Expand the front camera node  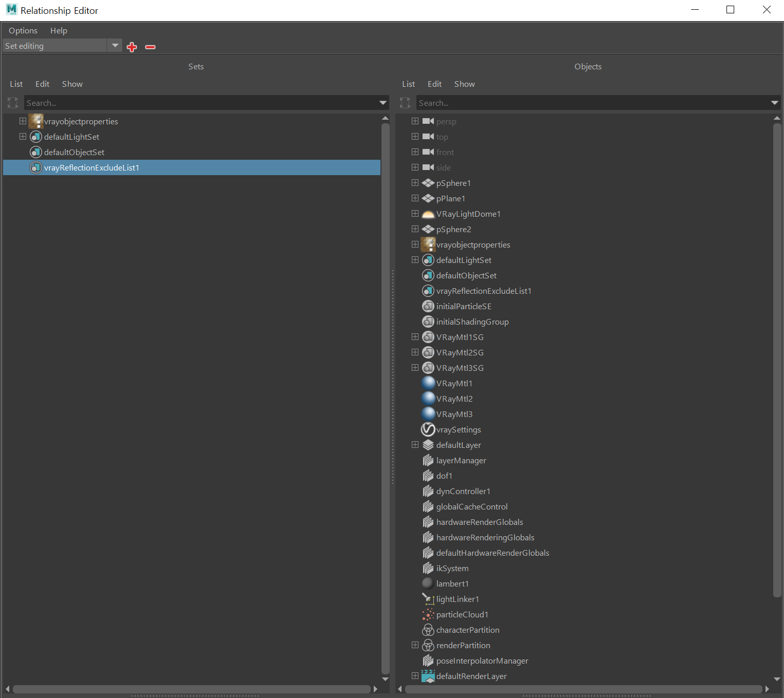coord(415,152)
